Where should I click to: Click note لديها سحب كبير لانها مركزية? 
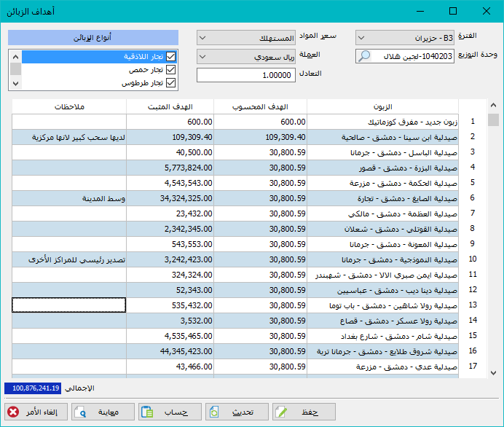69,137
